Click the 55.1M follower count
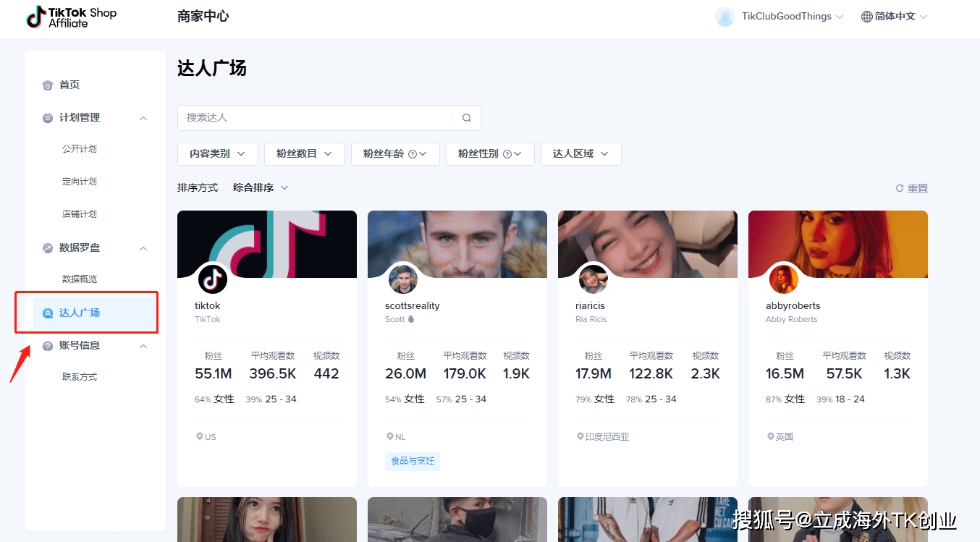The image size is (980, 542). [x=214, y=374]
